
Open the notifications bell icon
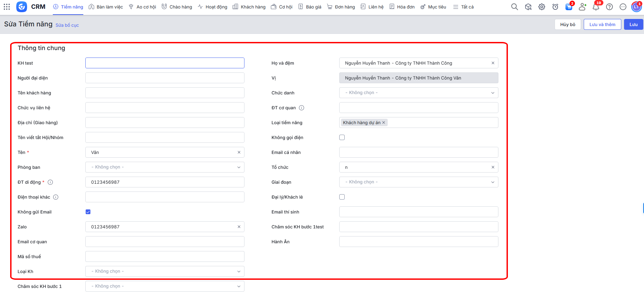596,7
